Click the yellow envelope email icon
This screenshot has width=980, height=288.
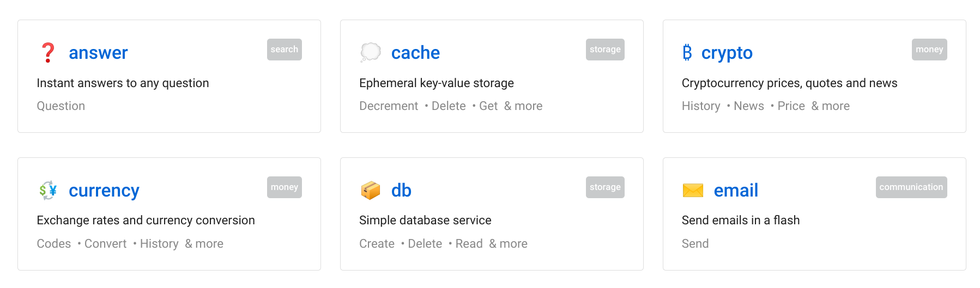point(693,190)
